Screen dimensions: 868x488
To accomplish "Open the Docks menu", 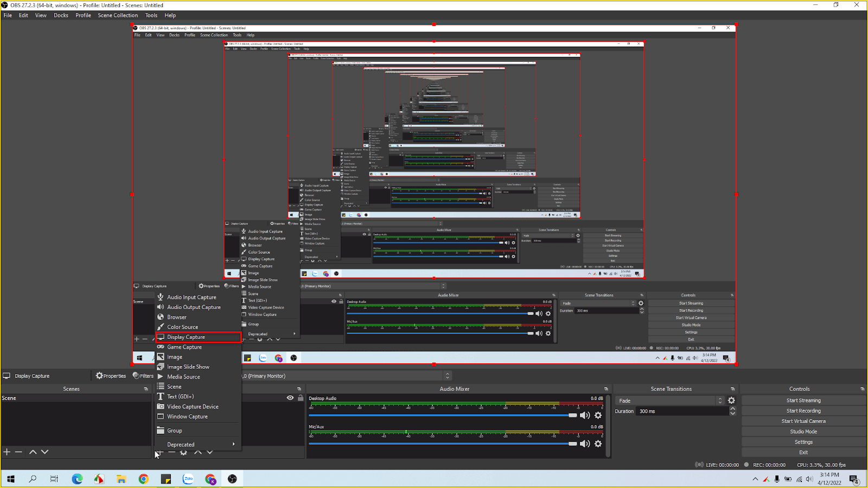I will [x=61, y=15].
